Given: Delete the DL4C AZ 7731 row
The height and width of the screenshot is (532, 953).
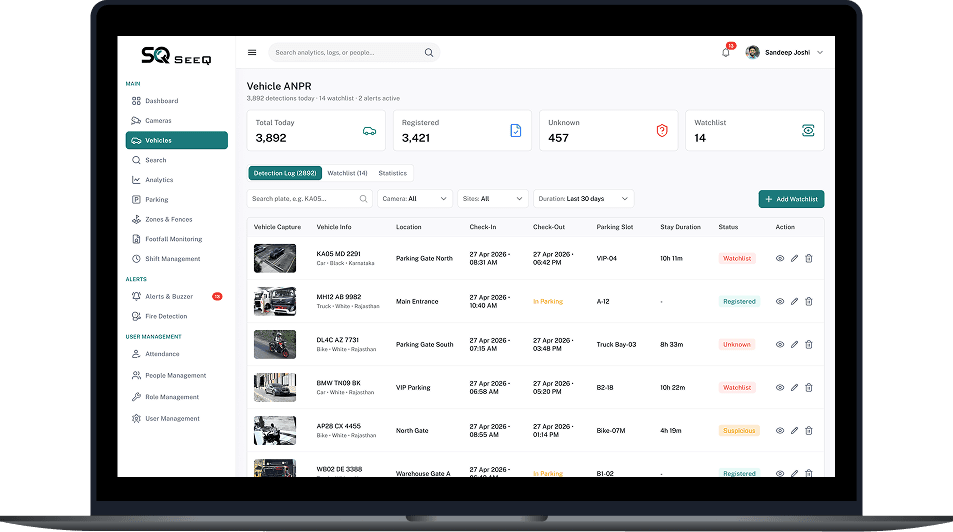Looking at the screenshot, I should click(x=809, y=345).
